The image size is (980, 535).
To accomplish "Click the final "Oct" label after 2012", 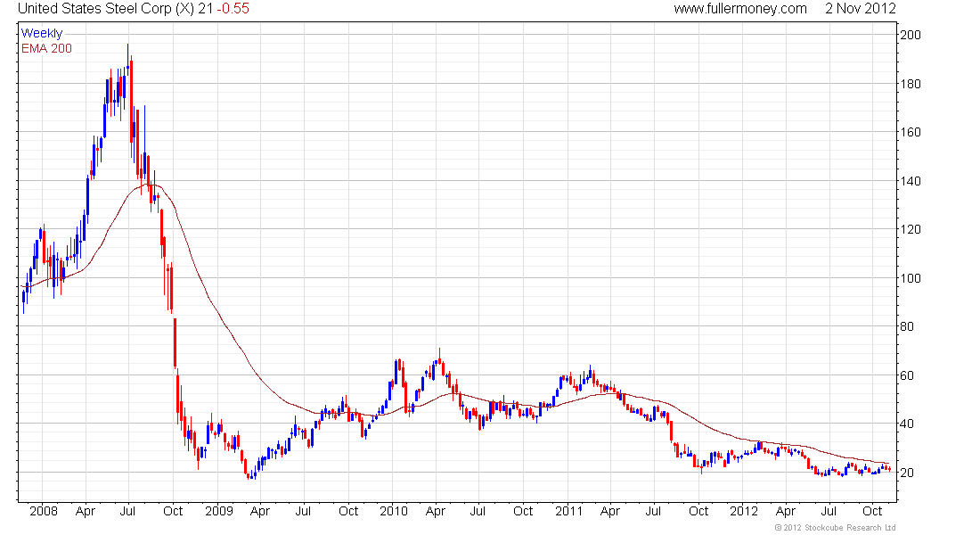I will point(872,511).
